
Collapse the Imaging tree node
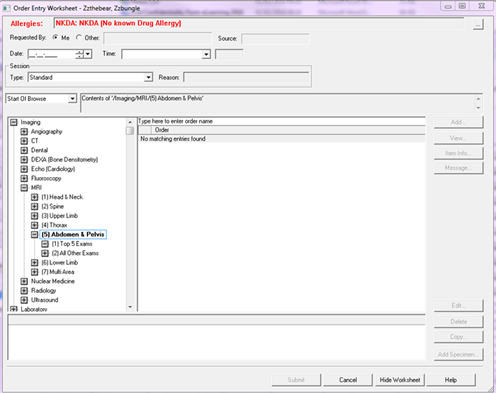(14, 122)
